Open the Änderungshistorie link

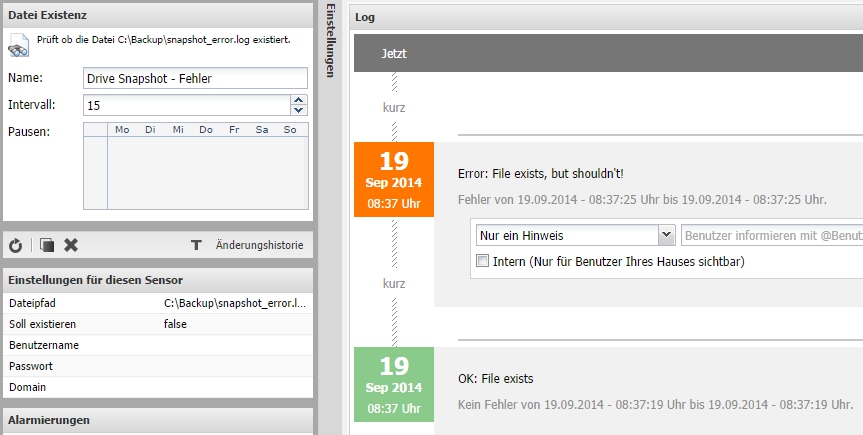(x=259, y=245)
